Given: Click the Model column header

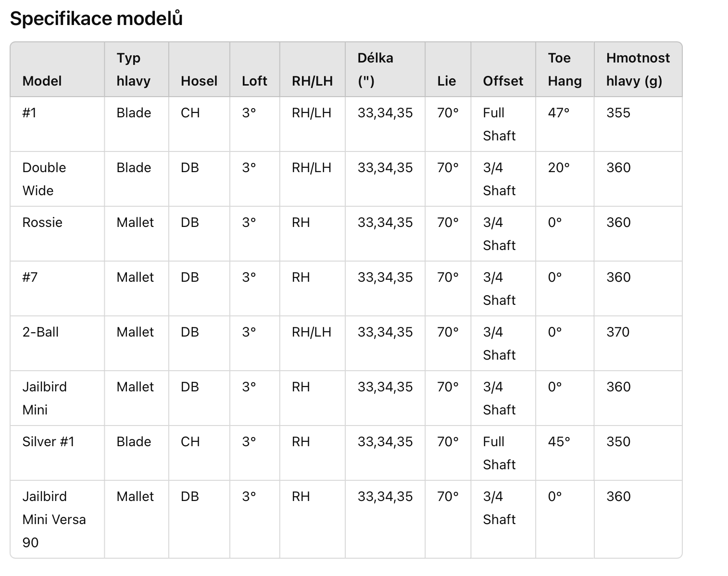Looking at the screenshot, I should click(x=42, y=81).
